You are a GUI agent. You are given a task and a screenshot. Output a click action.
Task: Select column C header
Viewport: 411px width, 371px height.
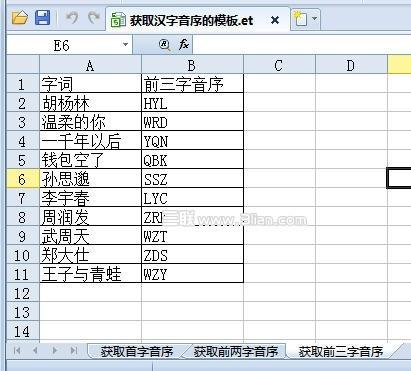(x=279, y=65)
